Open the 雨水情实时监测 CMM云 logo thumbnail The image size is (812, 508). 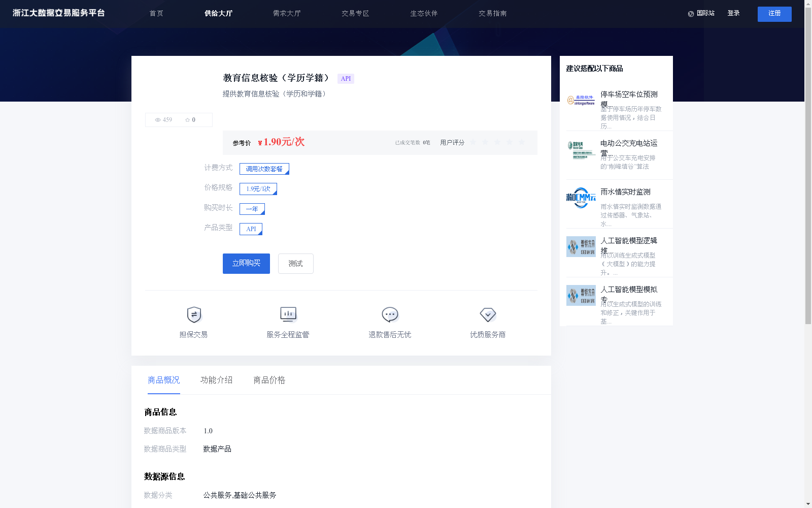pos(581,198)
